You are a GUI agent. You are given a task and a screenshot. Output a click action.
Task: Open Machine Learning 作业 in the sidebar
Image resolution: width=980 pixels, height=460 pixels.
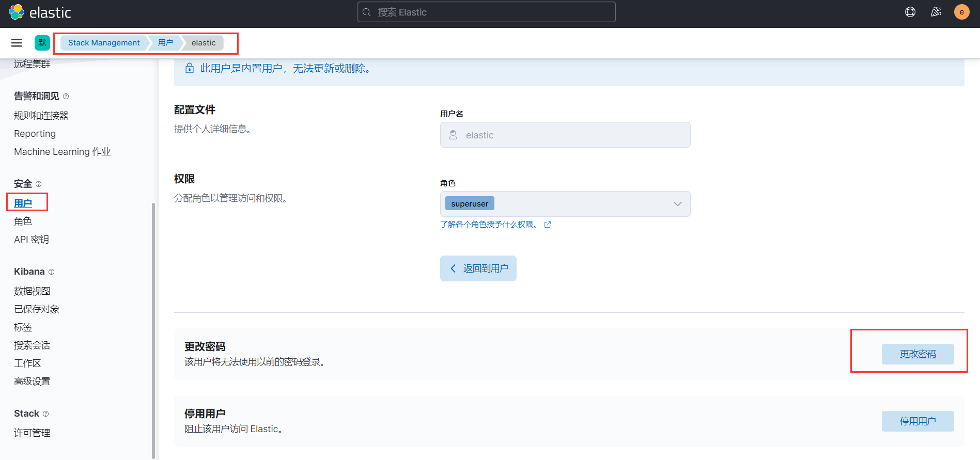62,152
